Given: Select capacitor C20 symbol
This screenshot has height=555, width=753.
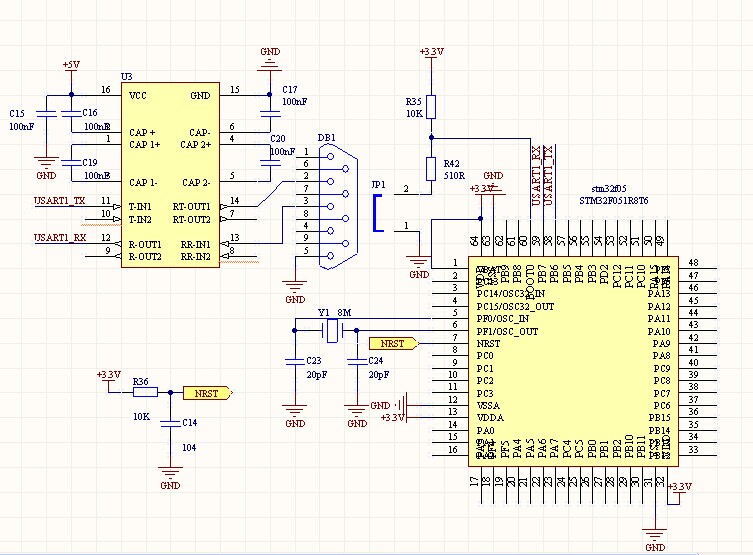Looking at the screenshot, I should (270, 162).
